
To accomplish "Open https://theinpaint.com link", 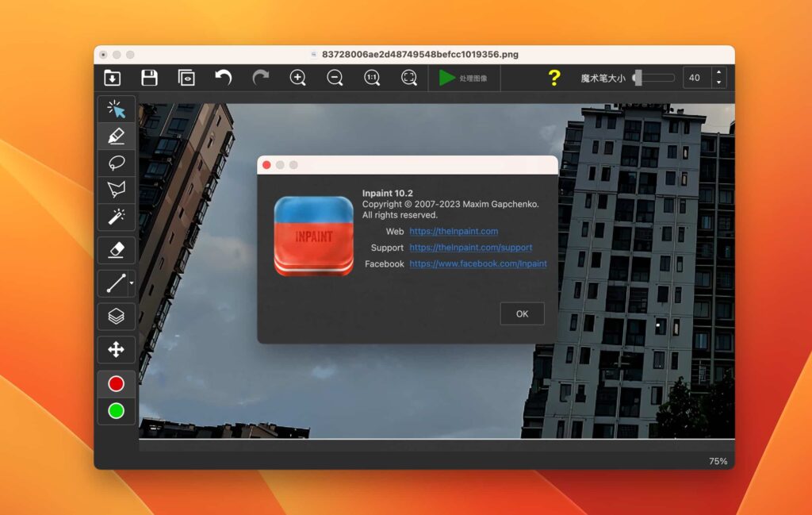I will (454, 231).
